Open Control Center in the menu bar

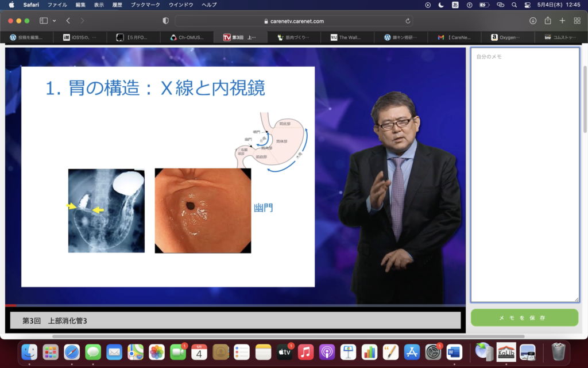527,5
